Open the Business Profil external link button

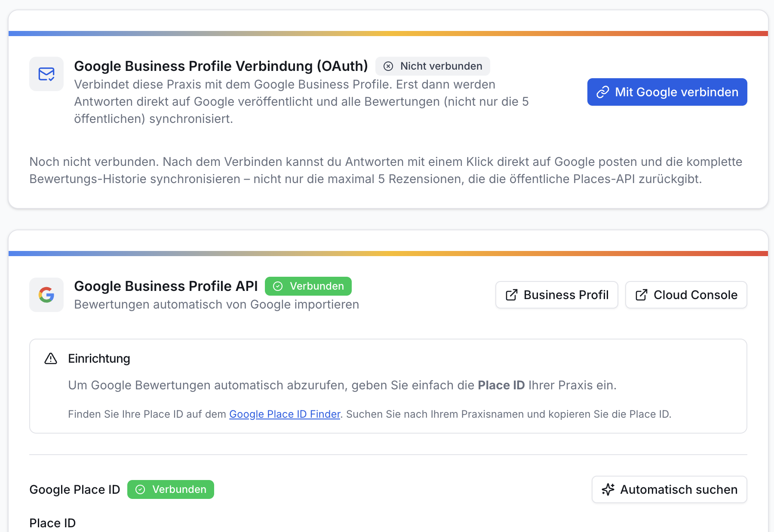tap(556, 295)
